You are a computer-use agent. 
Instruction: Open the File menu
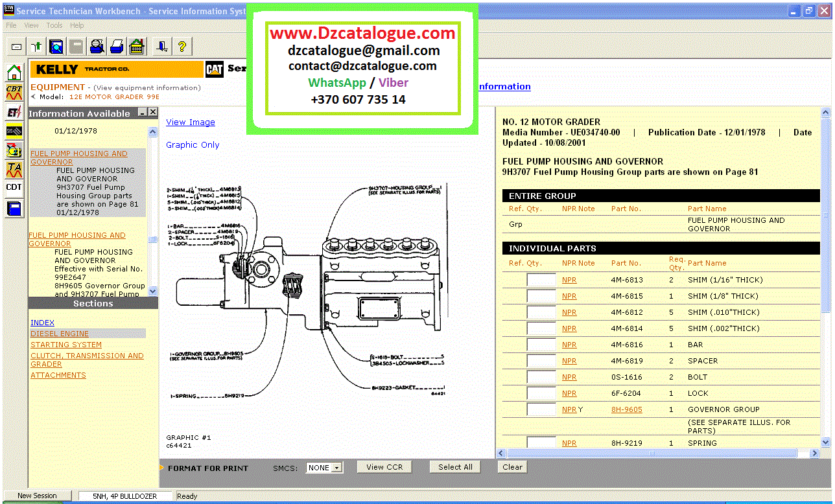tap(11, 25)
